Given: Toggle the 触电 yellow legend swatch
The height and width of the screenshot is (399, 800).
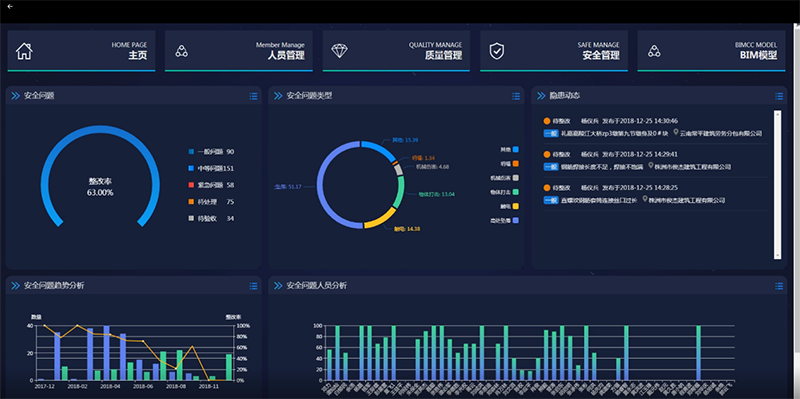Looking at the screenshot, I should [x=516, y=206].
